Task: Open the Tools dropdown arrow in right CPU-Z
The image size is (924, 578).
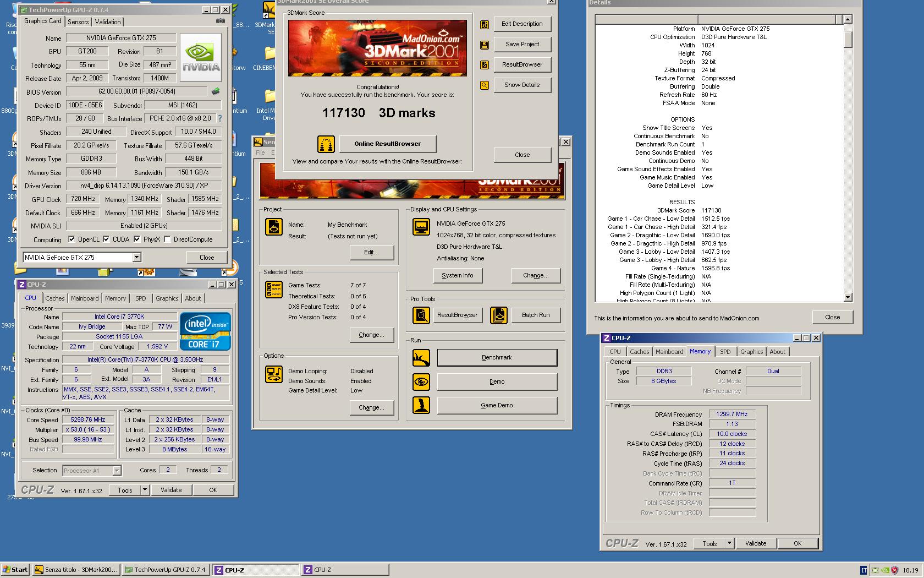Action: [729, 543]
